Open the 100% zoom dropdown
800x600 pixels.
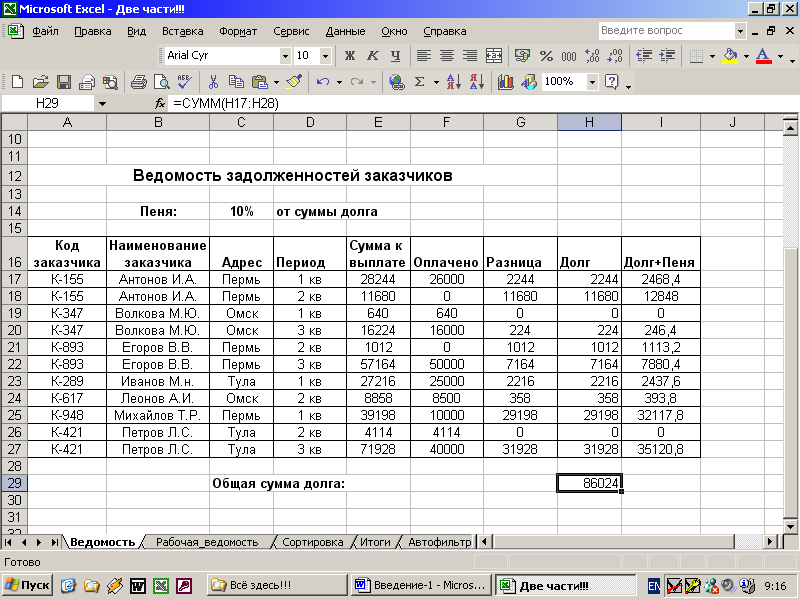coord(591,82)
